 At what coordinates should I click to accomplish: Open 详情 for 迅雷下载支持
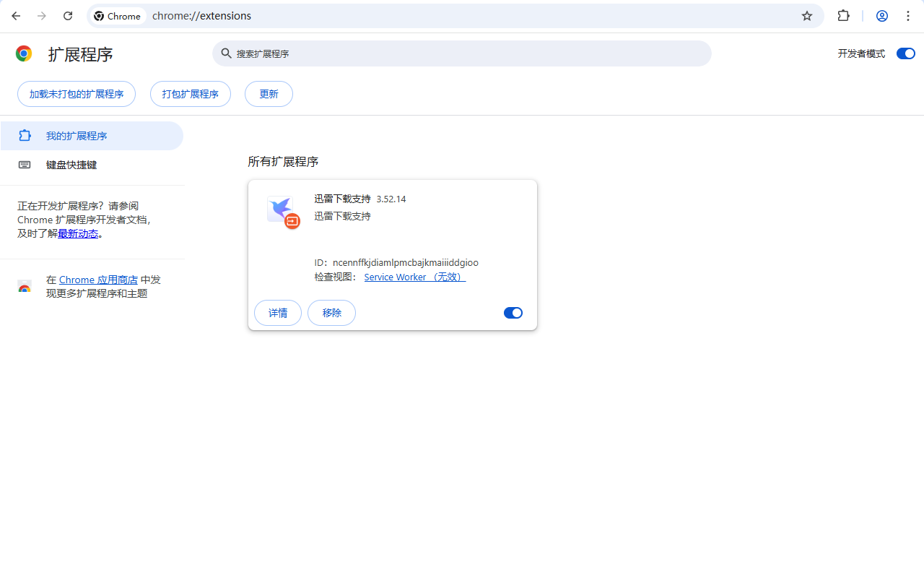coord(278,313)
